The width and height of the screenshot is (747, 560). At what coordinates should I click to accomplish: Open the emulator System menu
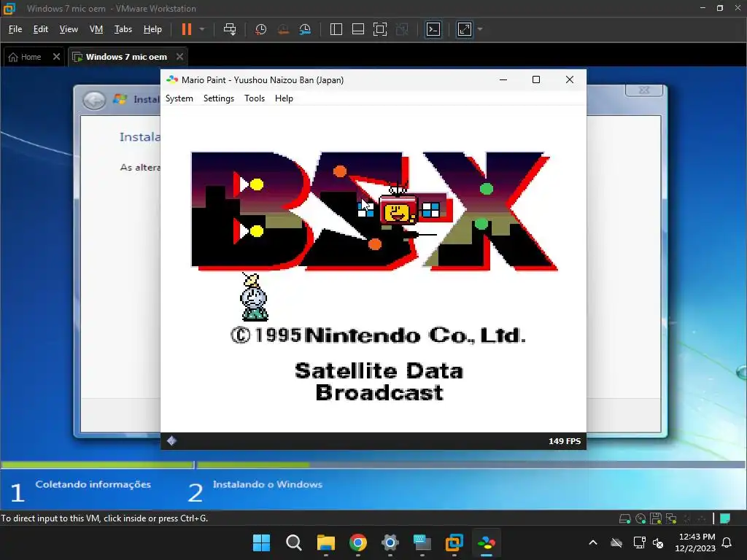179,98
